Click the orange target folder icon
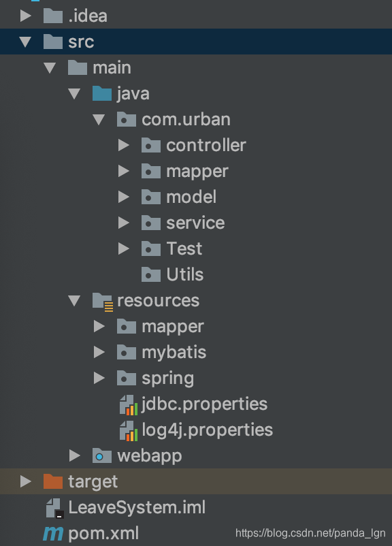Image resolution: width=392 pixels, height=546 pixels. tap(53, 481)
